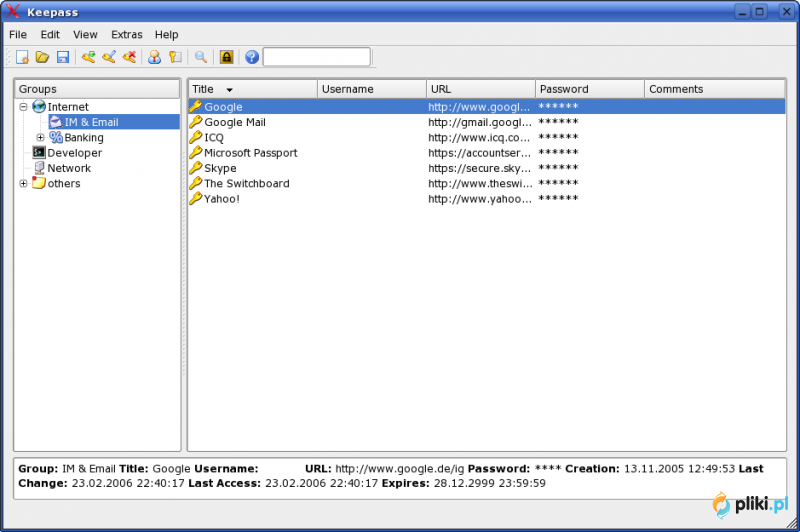
Task: Click the Banking group percent icon
Action: [56, 137]
